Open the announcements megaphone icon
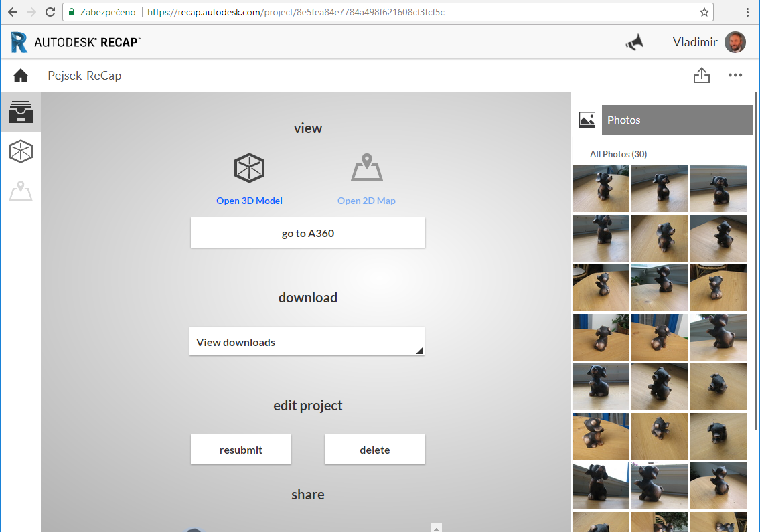Screen dimensions: 760x532 tap(635, 43)
